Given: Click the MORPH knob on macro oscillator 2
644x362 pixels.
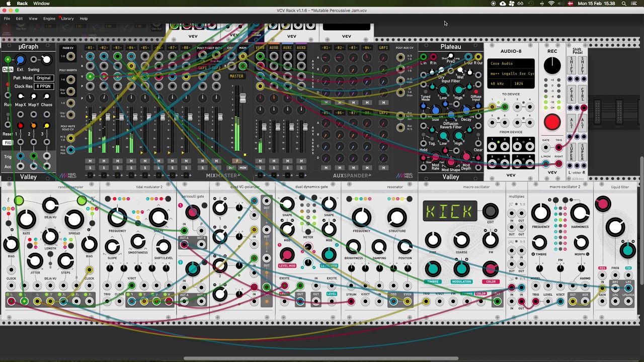Looking at the screenshot, I should pos(581,243).
